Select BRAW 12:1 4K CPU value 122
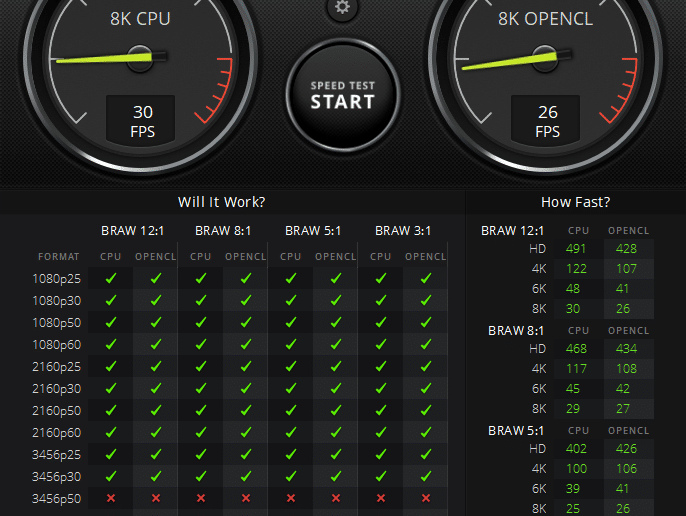Screen dimensions: 686x516 [x=576, y=269]
